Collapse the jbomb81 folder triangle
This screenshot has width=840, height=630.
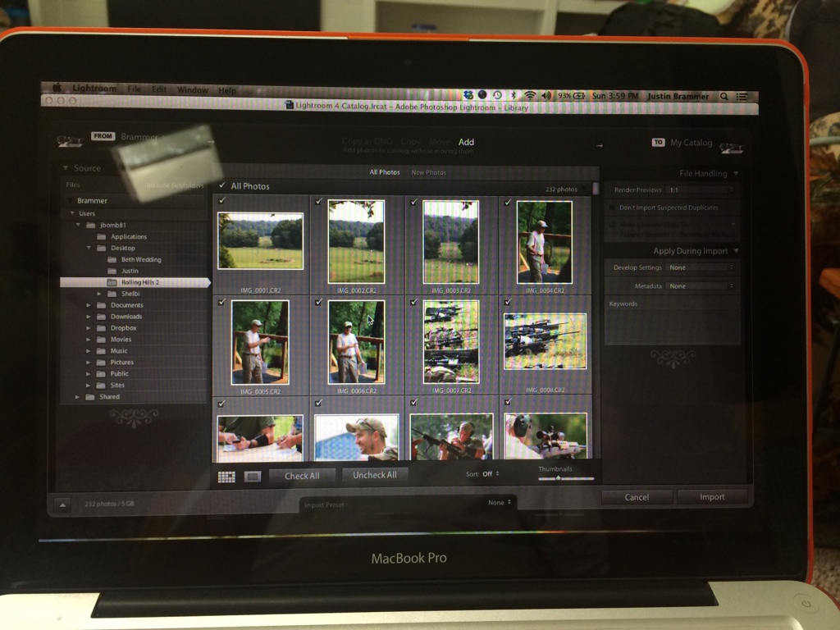[78, 225]
